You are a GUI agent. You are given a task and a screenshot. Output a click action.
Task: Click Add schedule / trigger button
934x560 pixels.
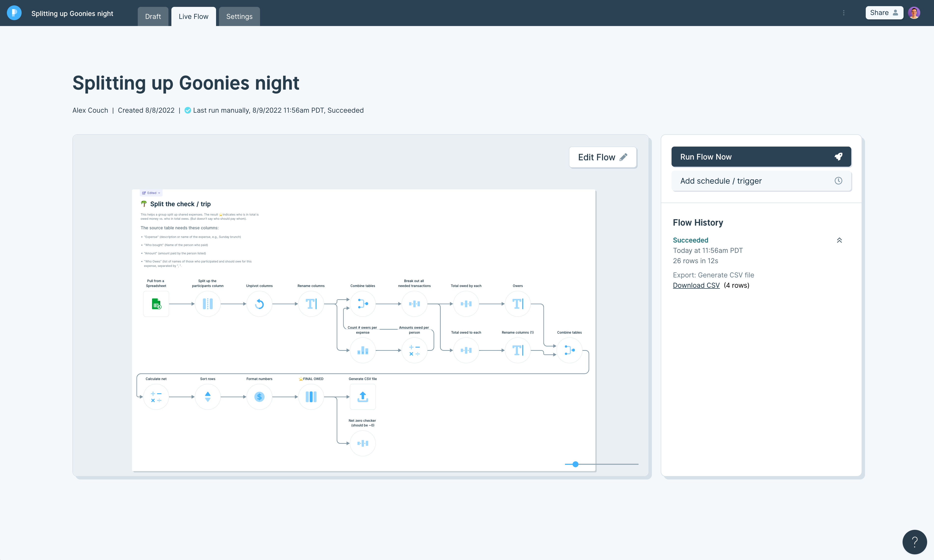coord(761,181)
